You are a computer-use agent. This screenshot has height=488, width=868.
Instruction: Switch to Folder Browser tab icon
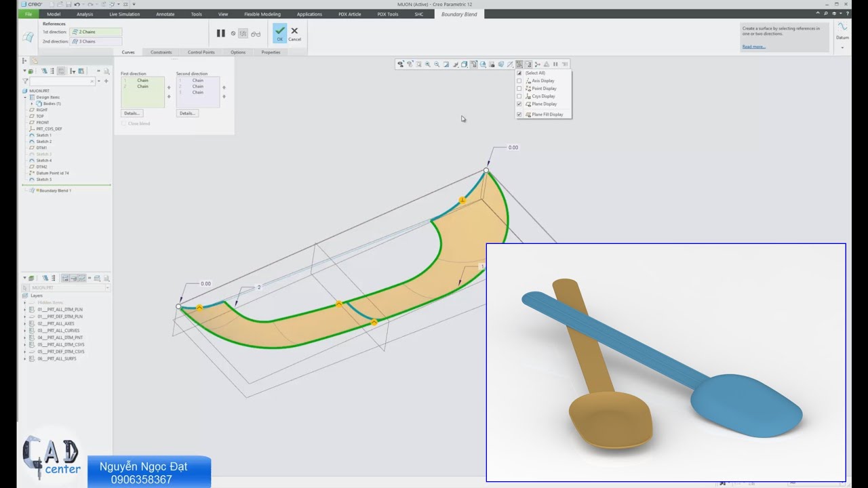(35, 60)
